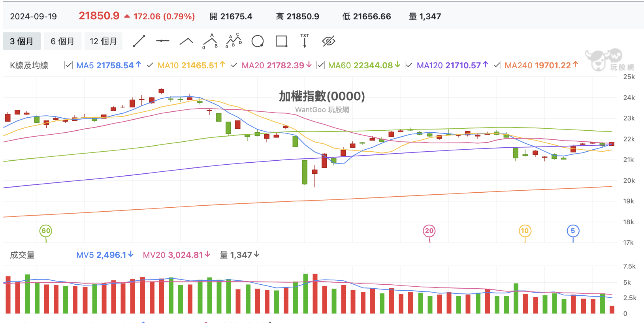The image size is (644, 323).
Task: Click the blue 5-day marker pin
Action: [573, 231]
